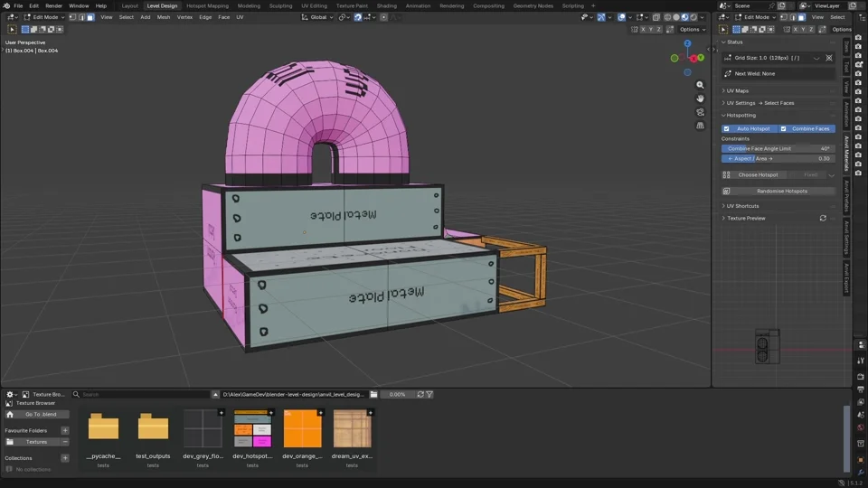Click the add workspace plus icon

point(593,5)
